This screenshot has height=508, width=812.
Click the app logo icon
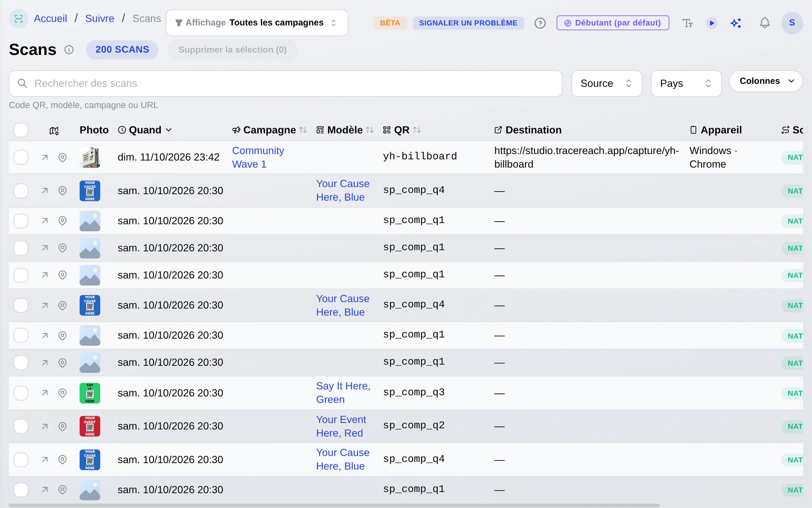19,19
